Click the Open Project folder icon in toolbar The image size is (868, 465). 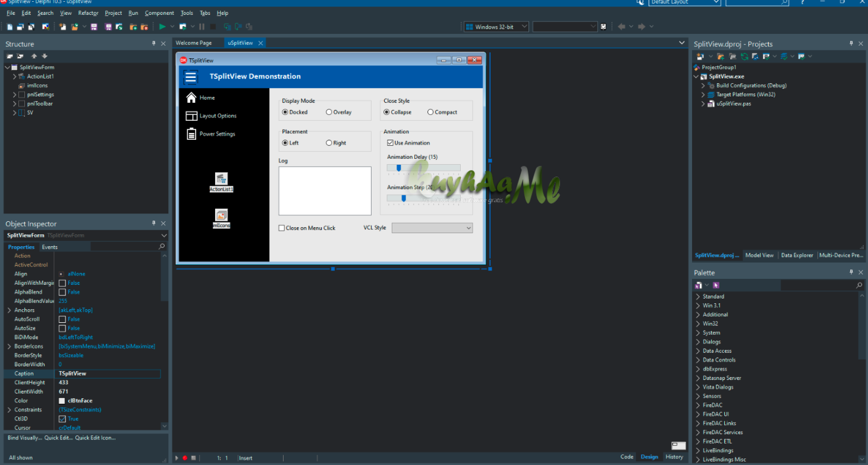(75, 27)
